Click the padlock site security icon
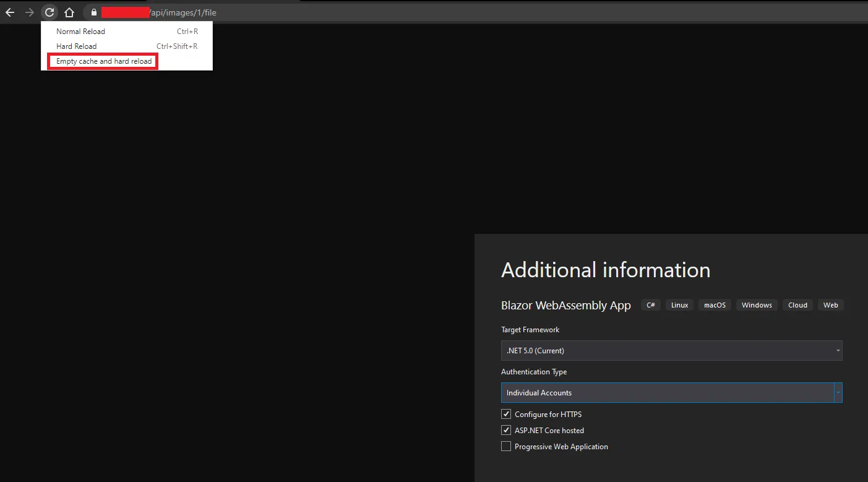The width and height of the screenshot is (868, 482). pos(94,12)
